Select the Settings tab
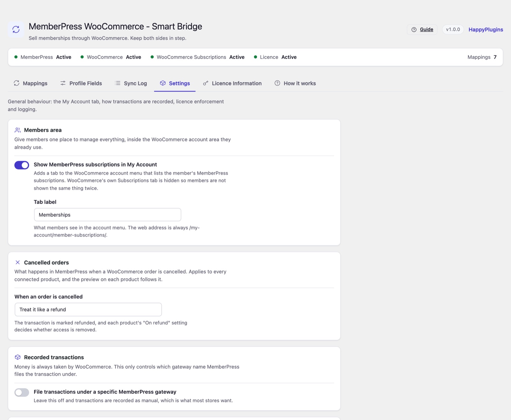The width and height of the screenshot is (511, 420). coord(175,83)
